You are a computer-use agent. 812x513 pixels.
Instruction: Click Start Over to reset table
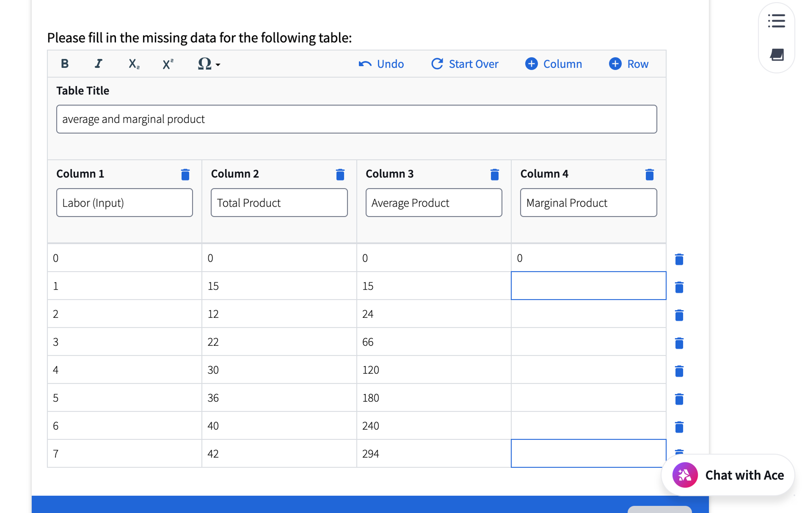[465, 64]
